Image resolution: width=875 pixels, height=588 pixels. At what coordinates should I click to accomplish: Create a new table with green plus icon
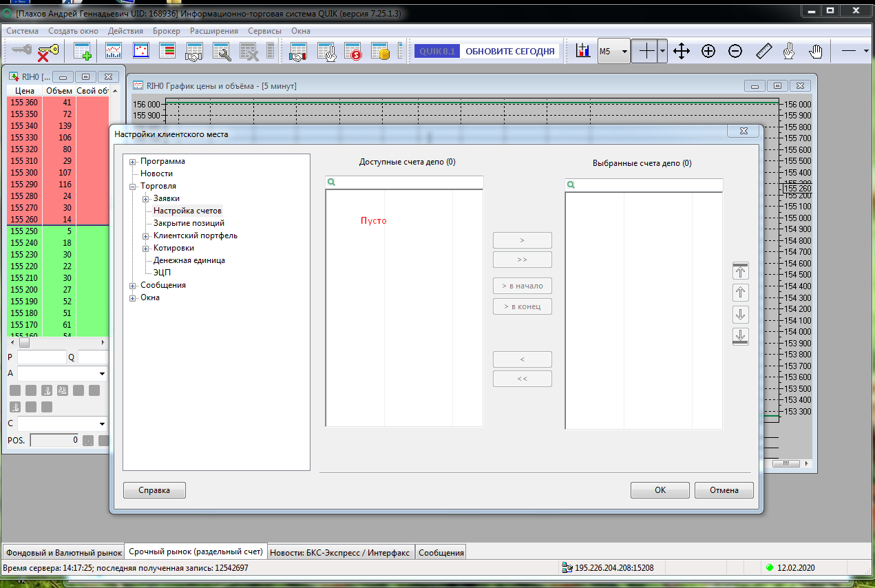(83, 51)
